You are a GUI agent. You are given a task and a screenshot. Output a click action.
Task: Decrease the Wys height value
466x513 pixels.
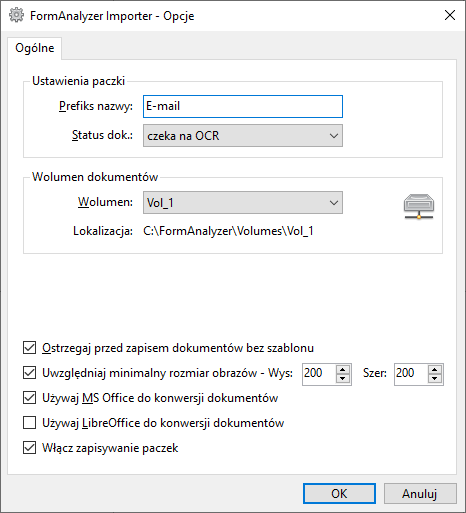[x=343, y=378]
